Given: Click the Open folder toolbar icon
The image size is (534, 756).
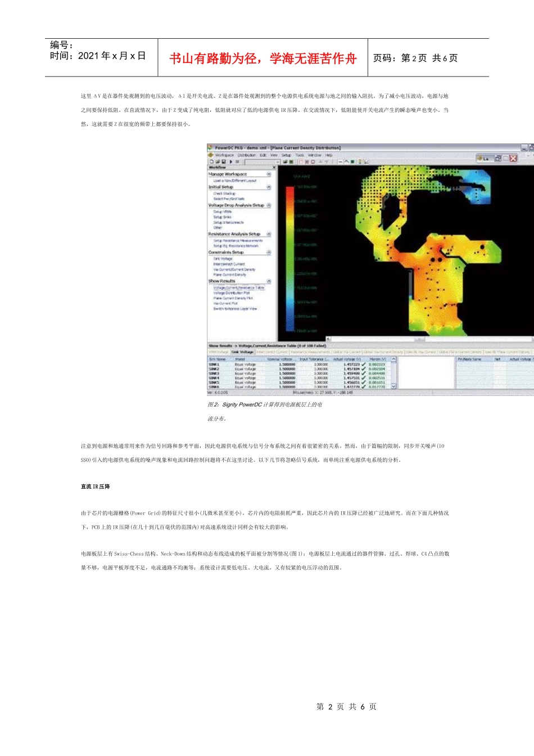Looking at the screenshot, I should click(217, 161).
